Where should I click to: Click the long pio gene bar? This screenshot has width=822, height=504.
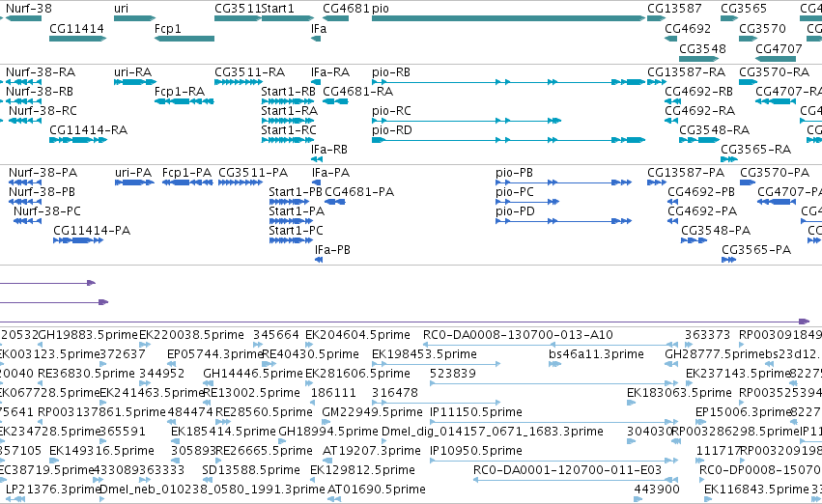[508, 18]
